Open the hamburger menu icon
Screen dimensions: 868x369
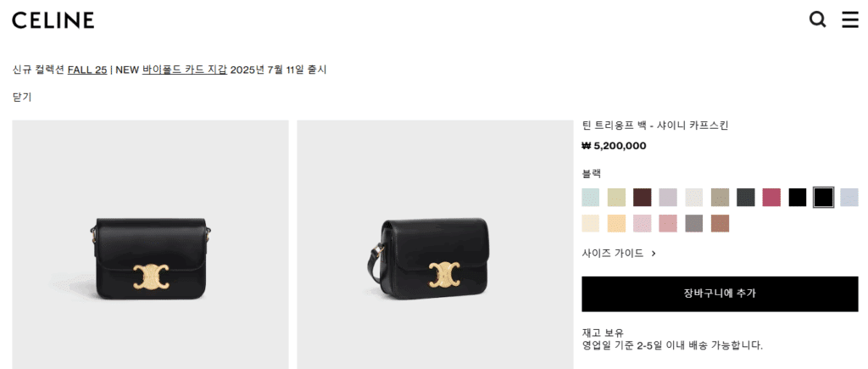point(850,20)
